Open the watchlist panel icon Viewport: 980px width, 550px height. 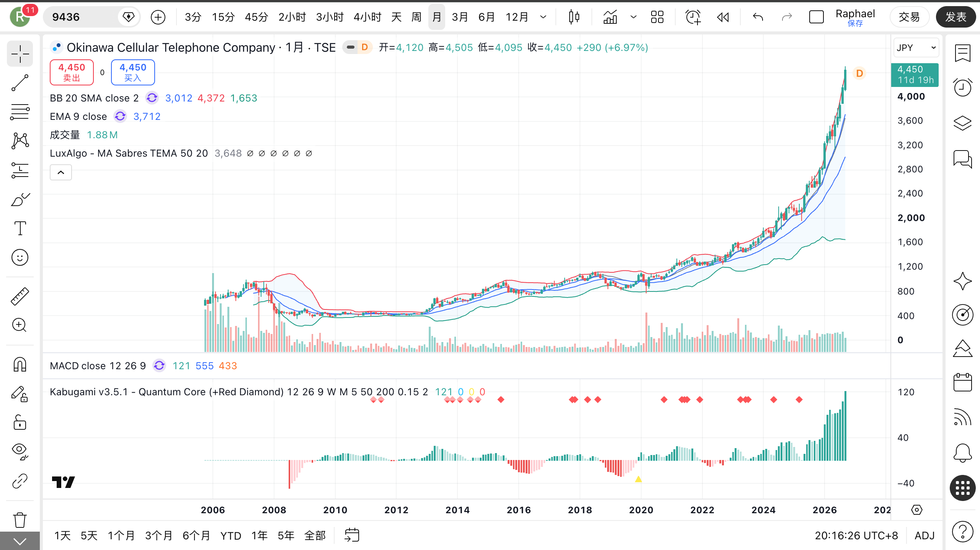pyautogui.click(x=962, y=53)
